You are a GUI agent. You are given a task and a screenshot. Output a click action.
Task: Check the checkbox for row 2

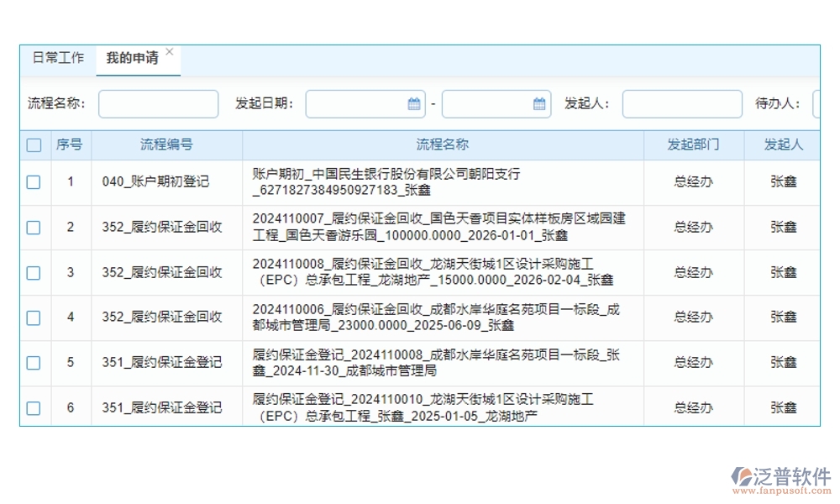pyautogui.click(x=34, y=227)
